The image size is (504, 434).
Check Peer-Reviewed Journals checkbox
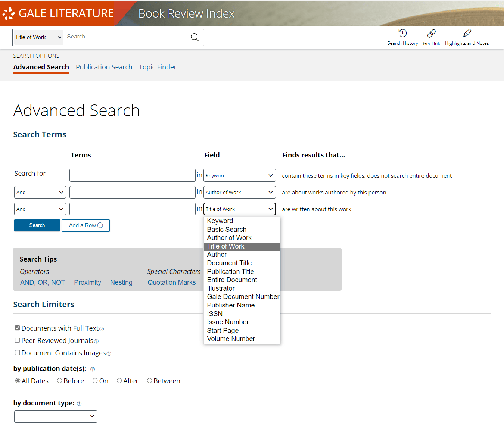[x=17, y=340]
